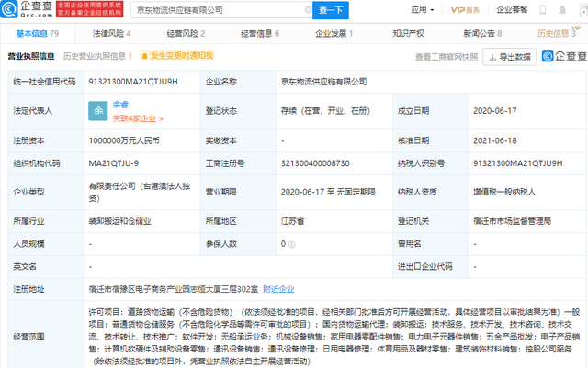The image size is (588, 368).
Task: Switch to the 经营风险 tab
Action: tap(183, 33)
